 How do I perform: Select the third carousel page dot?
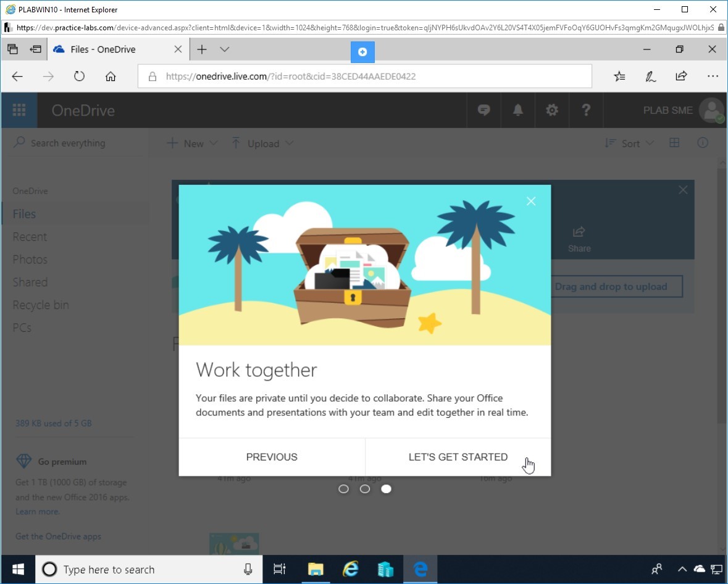click(387, 489)
